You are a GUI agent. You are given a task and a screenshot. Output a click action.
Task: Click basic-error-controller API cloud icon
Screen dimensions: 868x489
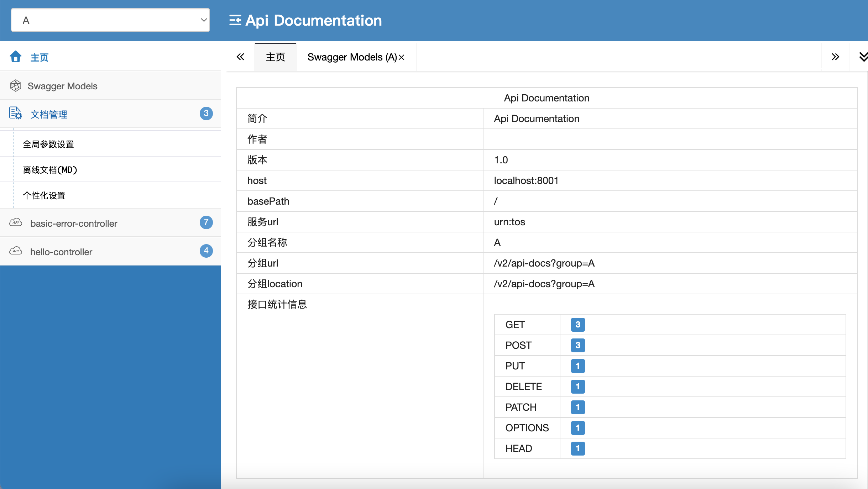coord(16,223)
